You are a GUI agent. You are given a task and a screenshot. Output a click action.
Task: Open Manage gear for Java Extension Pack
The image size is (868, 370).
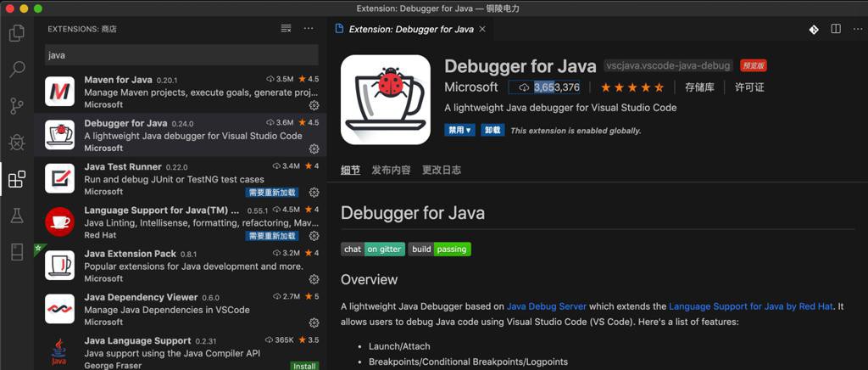tap(314, 279)
